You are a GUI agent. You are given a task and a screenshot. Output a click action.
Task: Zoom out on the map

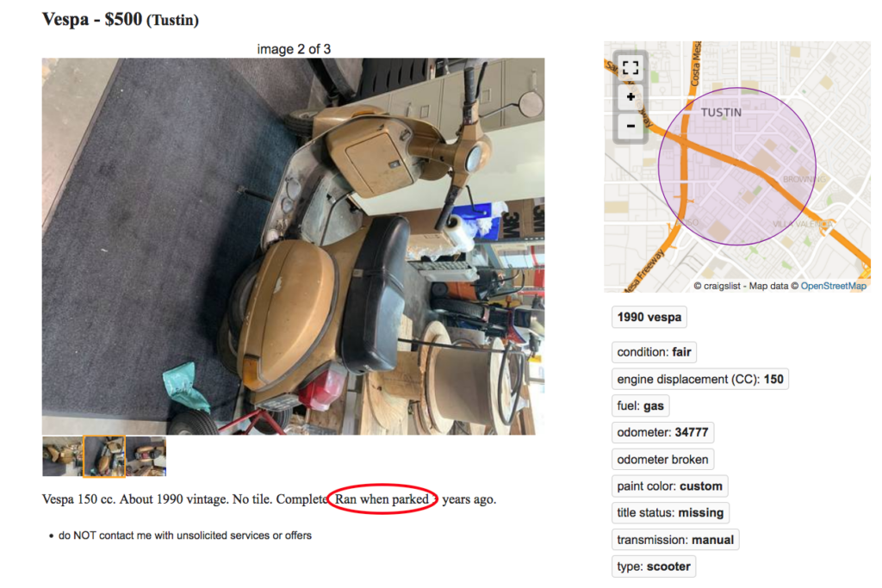[x=630, y=126]
